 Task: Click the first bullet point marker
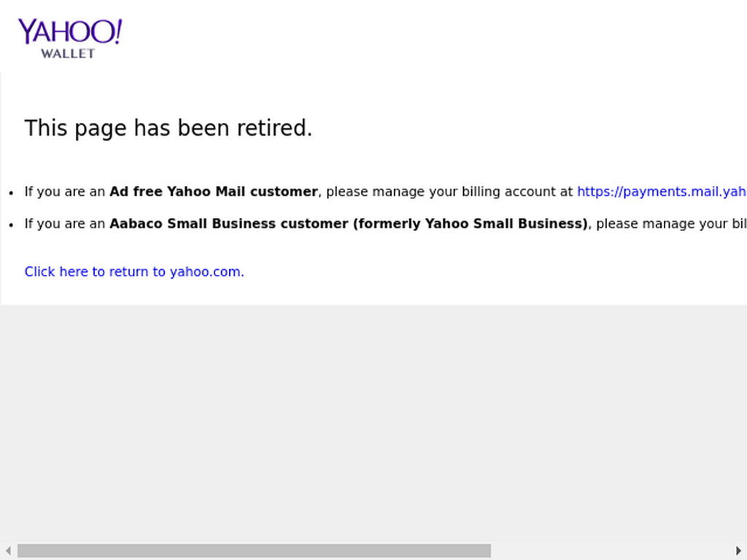tap(12, 192)
